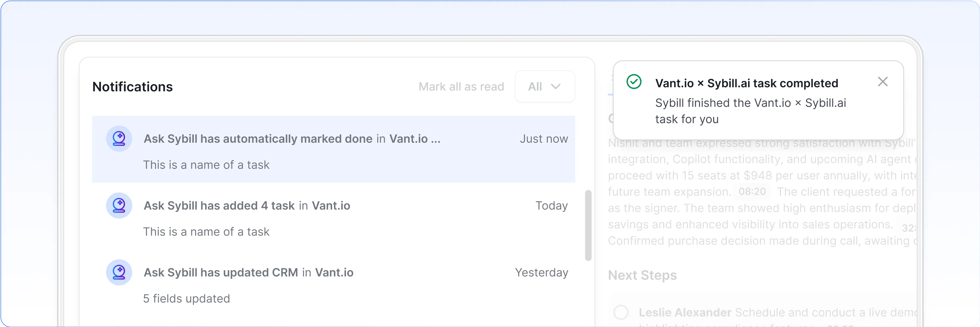Open the updated CRM notification
The height and width of the screenshot is (327, 980).
click(333, 283)
